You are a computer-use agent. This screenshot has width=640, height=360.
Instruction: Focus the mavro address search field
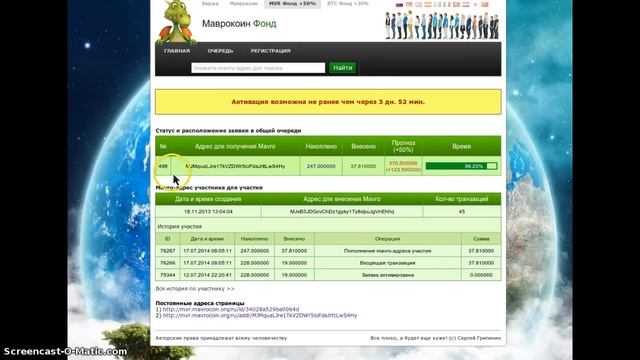[258, 68]
